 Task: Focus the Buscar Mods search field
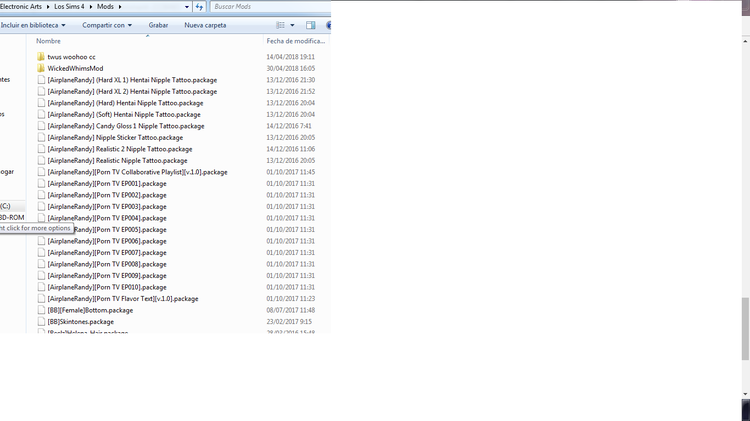[x=270, y=7]
